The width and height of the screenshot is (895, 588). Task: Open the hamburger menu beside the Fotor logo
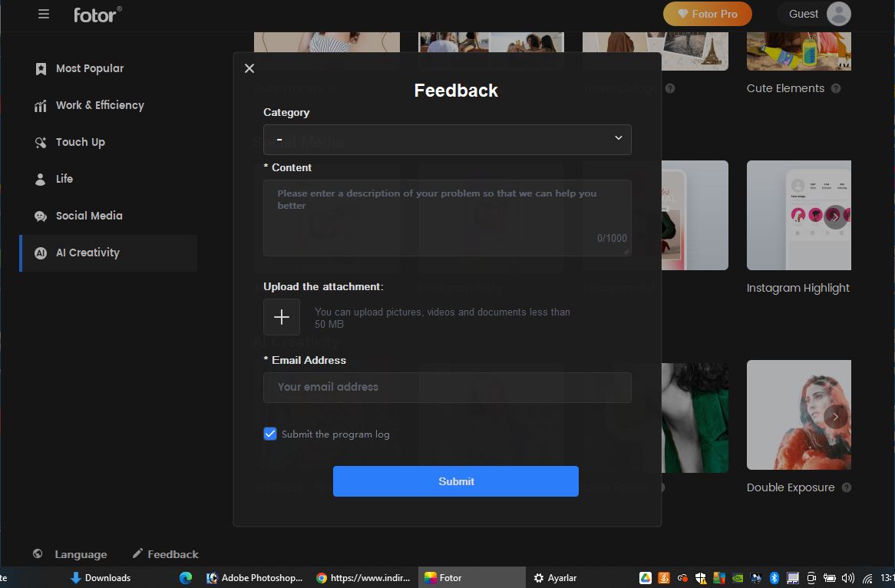(44, 14)
